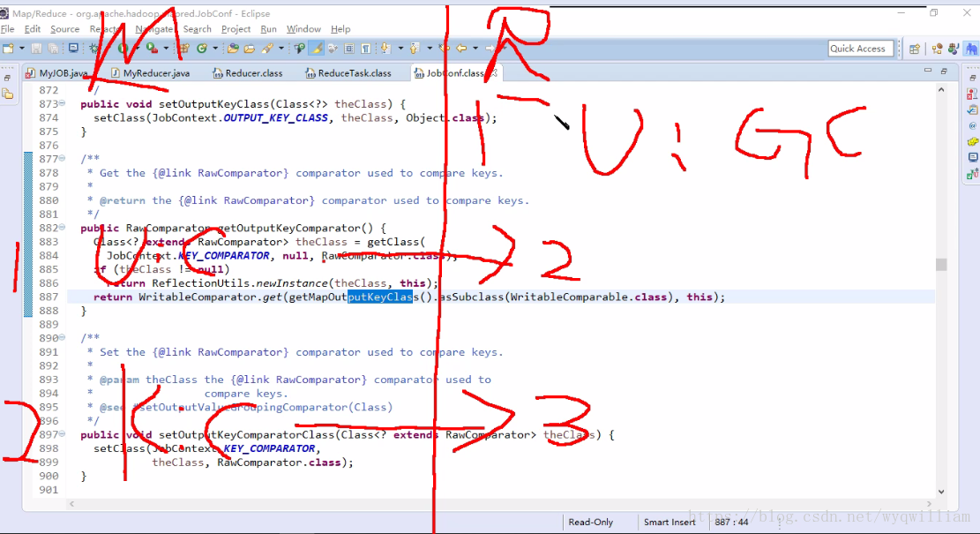Screen dimensions: 980x534
Task: Click the Run with external tools icon
Action: tap(152, 49)
